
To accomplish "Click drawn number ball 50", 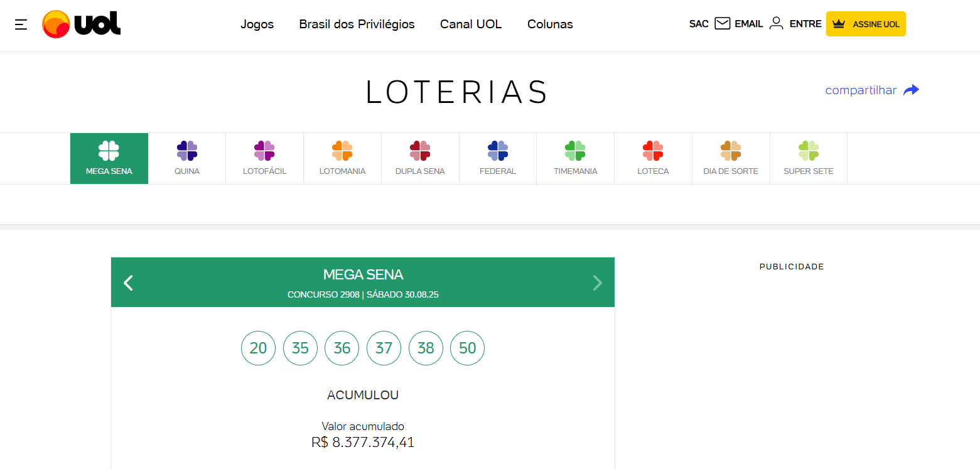I will click(x=468, y=348).
